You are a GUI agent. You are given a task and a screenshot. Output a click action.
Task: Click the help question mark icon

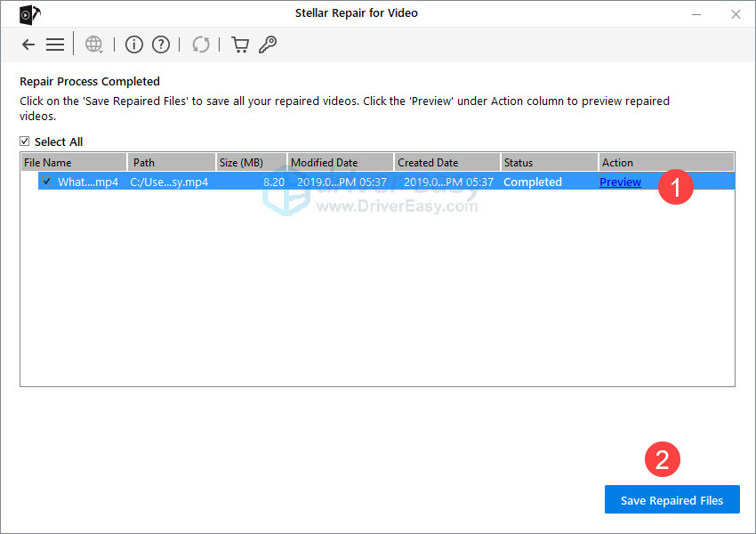[158, 44]
